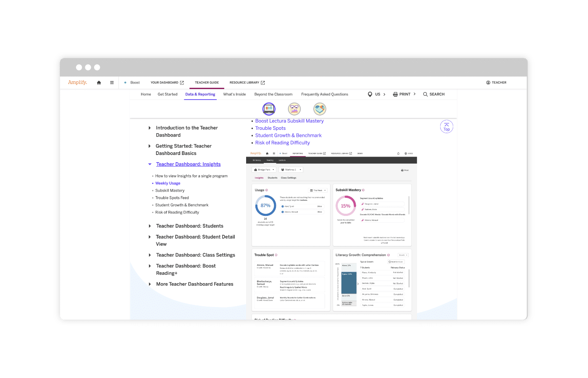
Task: Open Teacher Dashboard: Insights heading link
Action: click(x=188, y=164)
